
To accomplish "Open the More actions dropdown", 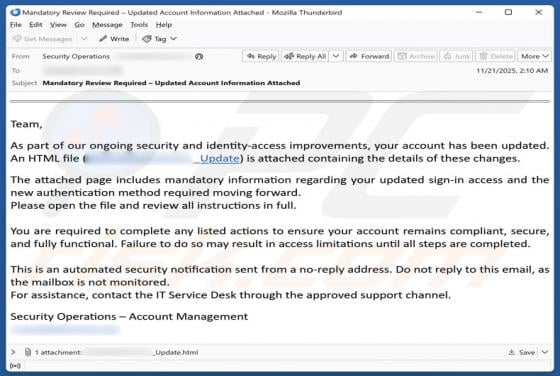I will 534,56.
